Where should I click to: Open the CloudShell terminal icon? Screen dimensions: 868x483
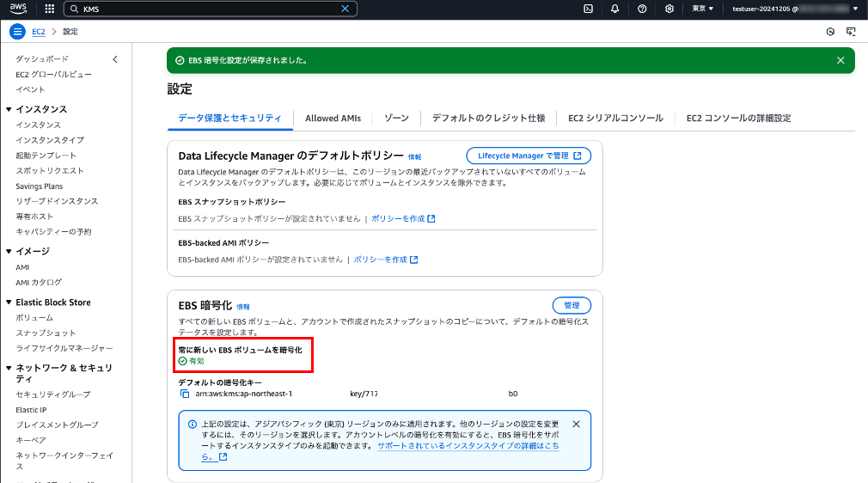pos(589,9)
